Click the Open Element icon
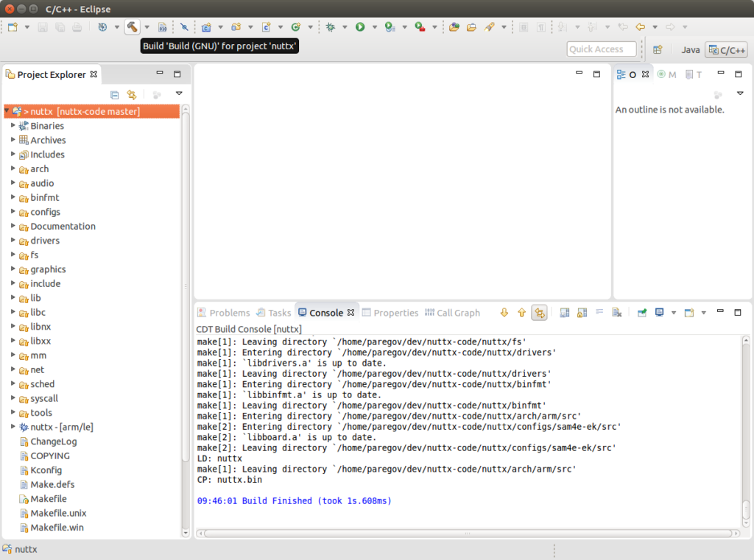 [x=454, y=27]
